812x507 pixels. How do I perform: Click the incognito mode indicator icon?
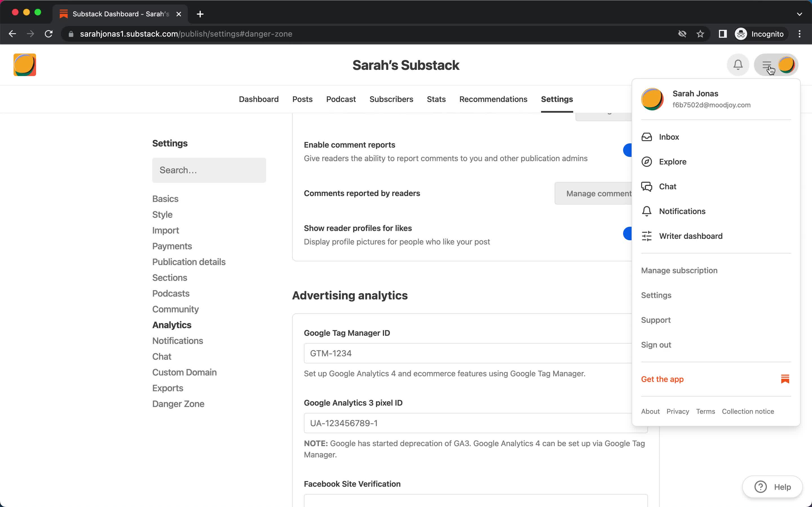741,34
